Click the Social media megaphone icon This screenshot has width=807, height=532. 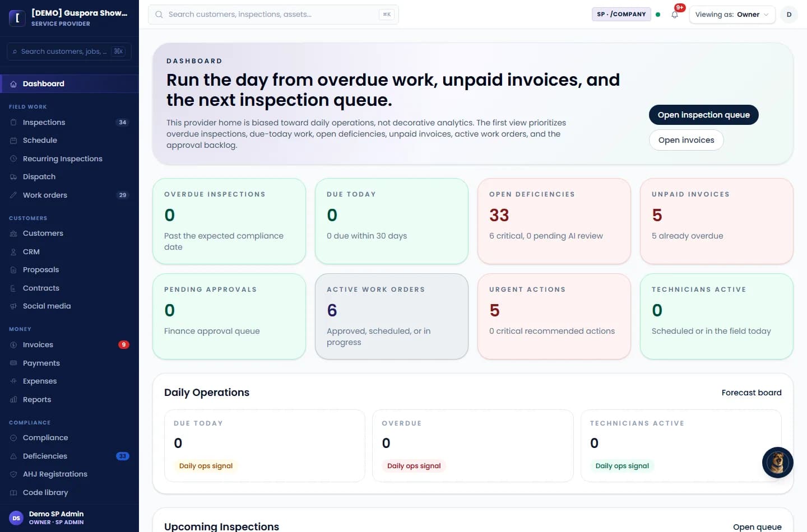[x=13, y=306]
